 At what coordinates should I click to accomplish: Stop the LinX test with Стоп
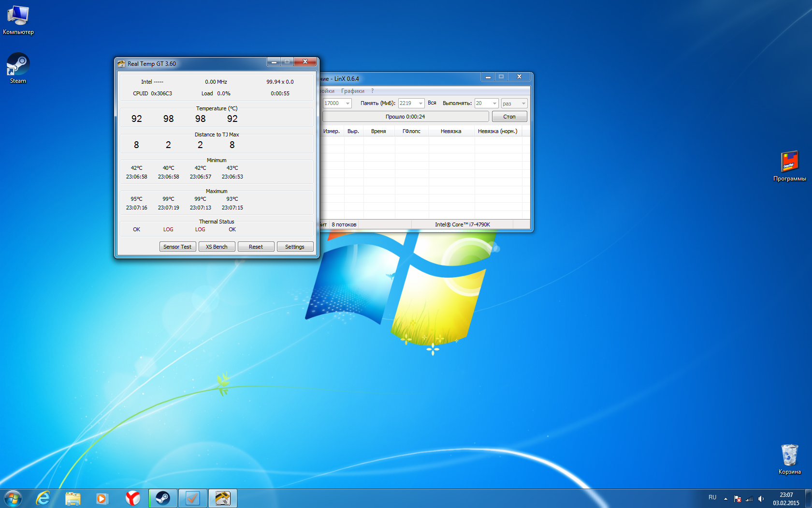tap(509, 117)
